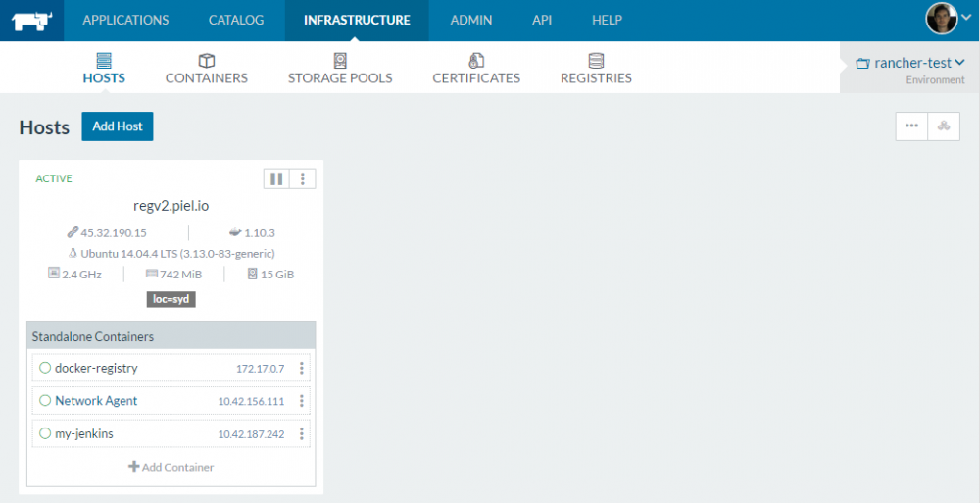Open the docker-registry actions menu
980x503 pixels.
click(x=301, y=368)
